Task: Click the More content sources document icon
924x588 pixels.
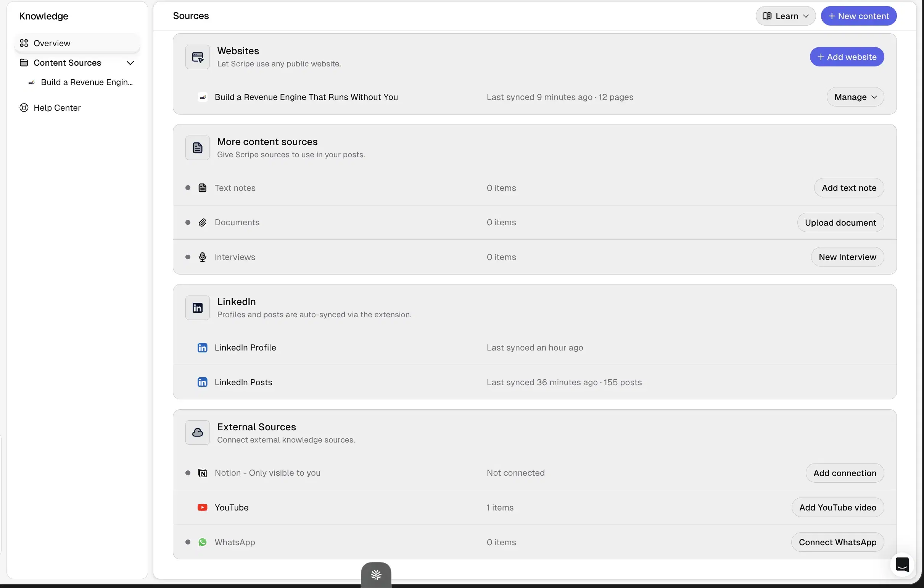Action: tap(197, 148)
